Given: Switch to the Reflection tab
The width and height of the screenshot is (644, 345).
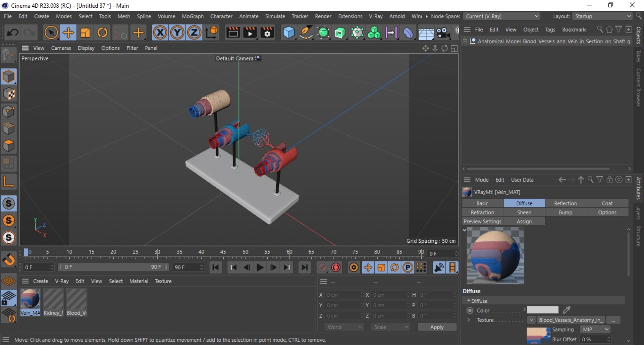Looking at the screenshot, I should pos(565,203).
